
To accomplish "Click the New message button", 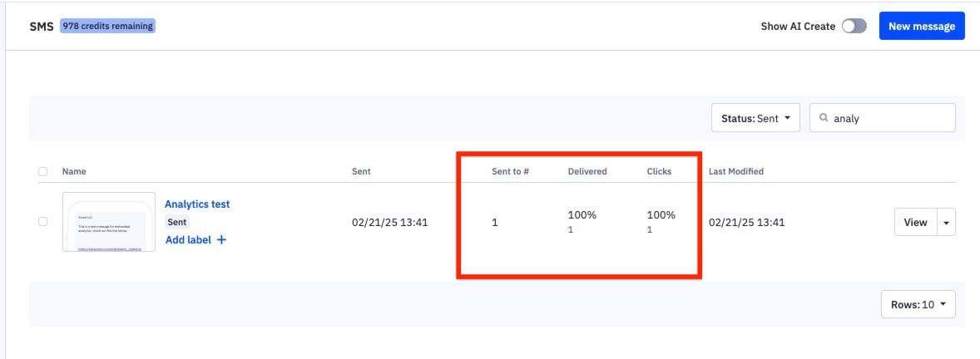I will (921, 27).
